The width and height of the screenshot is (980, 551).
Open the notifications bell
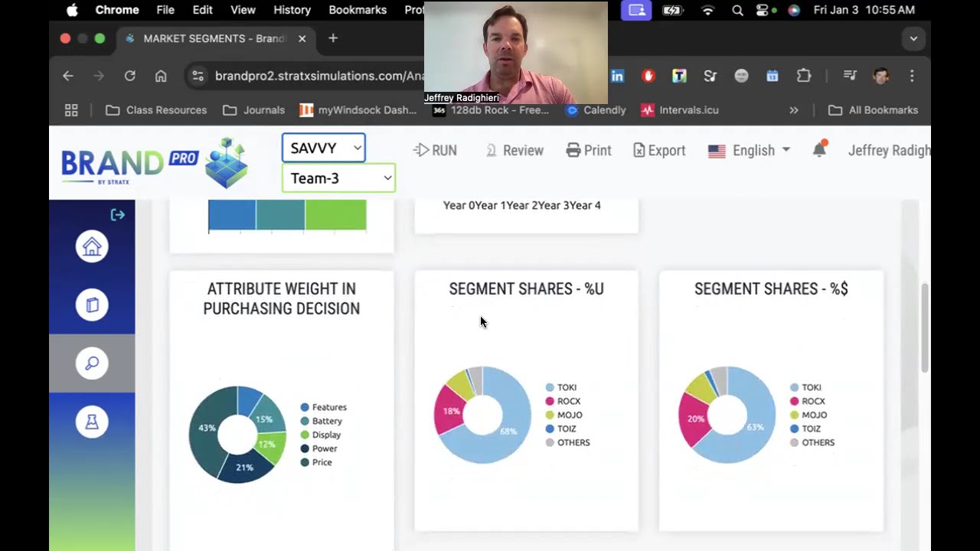(819, 149)
